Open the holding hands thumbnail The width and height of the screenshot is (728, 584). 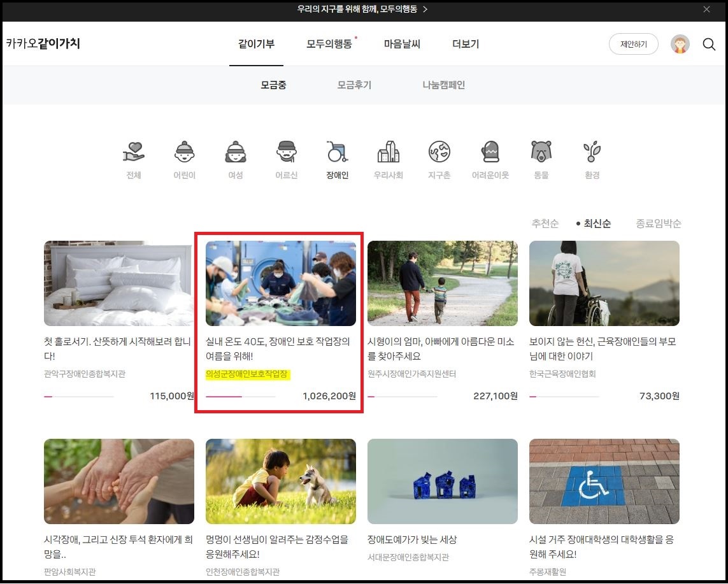click(119, 481)
